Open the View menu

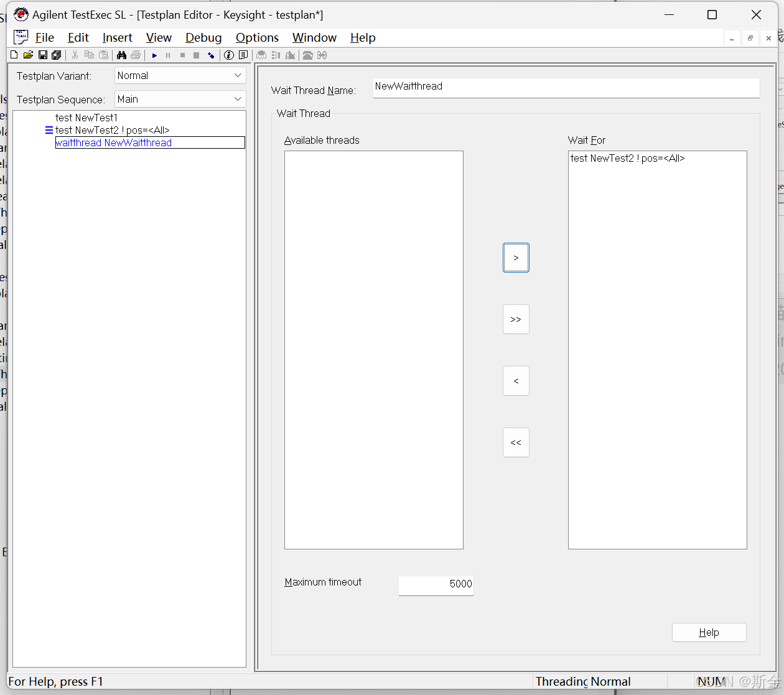[159, 37]
